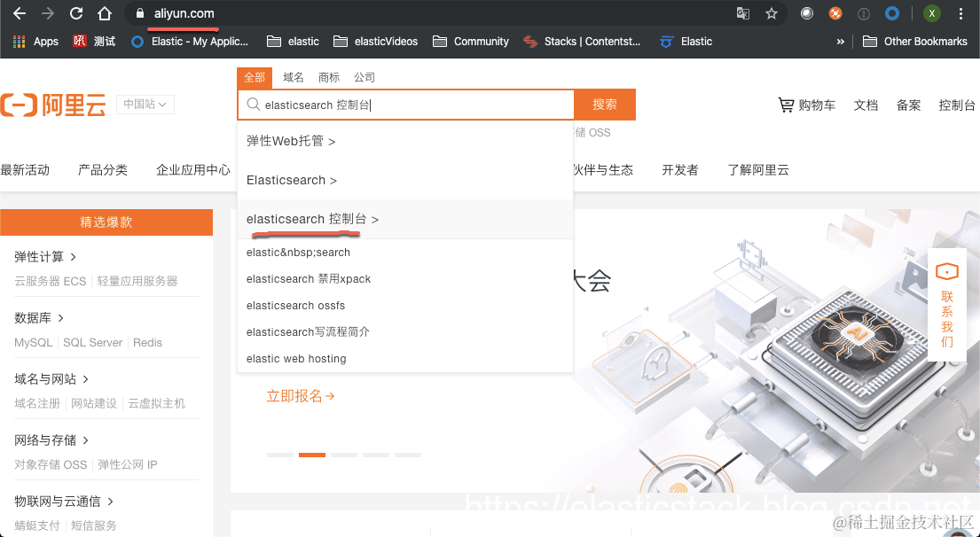Select the active orange carousel indicator
This screenshot has width=980, height=537.
pyautogui.click(x=312, y=455)
